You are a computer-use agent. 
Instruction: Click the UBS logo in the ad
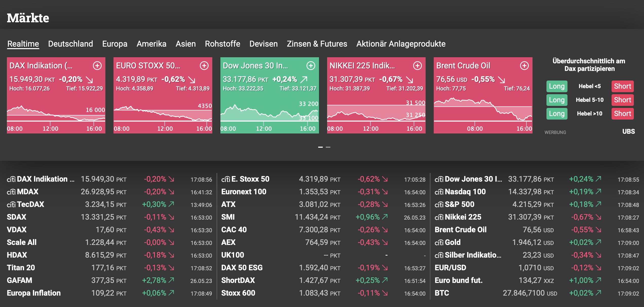pos(628,131)
